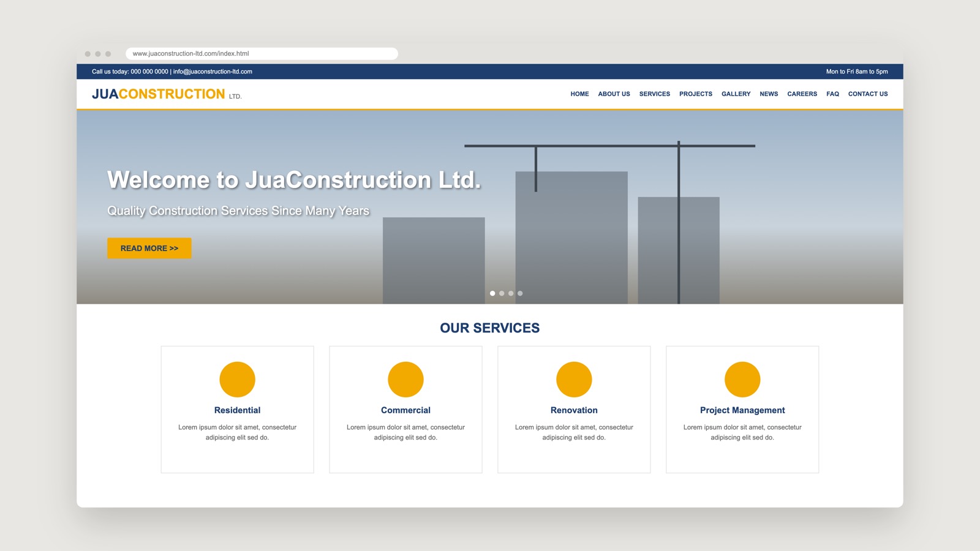Click the Project Management service title
Screen dimensions: 980x551
742,410
